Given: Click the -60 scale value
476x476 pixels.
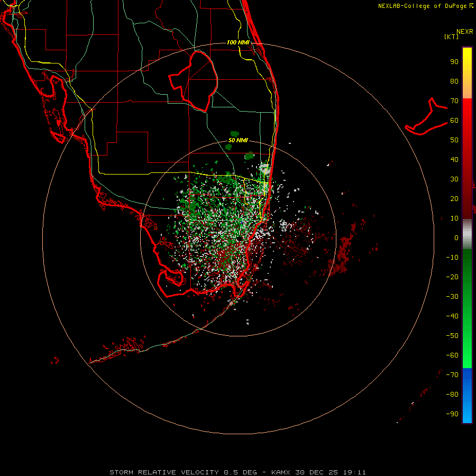Looking at the screenshot, I should [452, 355].
